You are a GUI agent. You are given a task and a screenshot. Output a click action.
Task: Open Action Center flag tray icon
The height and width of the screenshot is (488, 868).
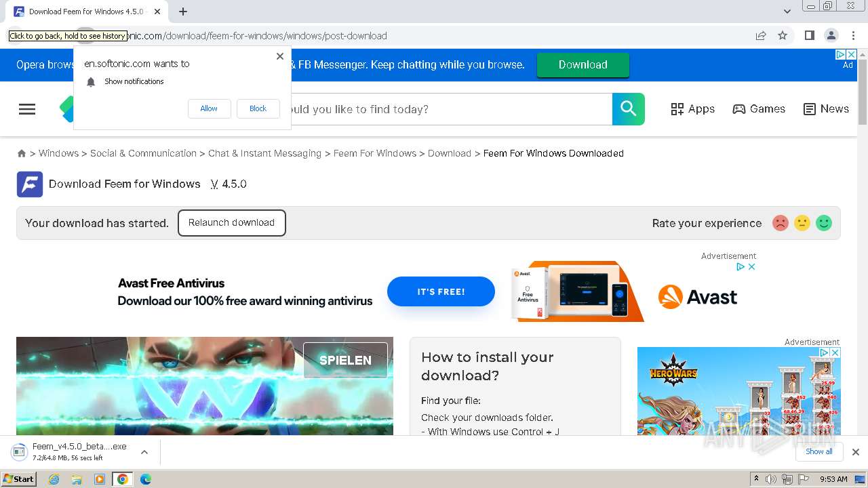point(804,479)
